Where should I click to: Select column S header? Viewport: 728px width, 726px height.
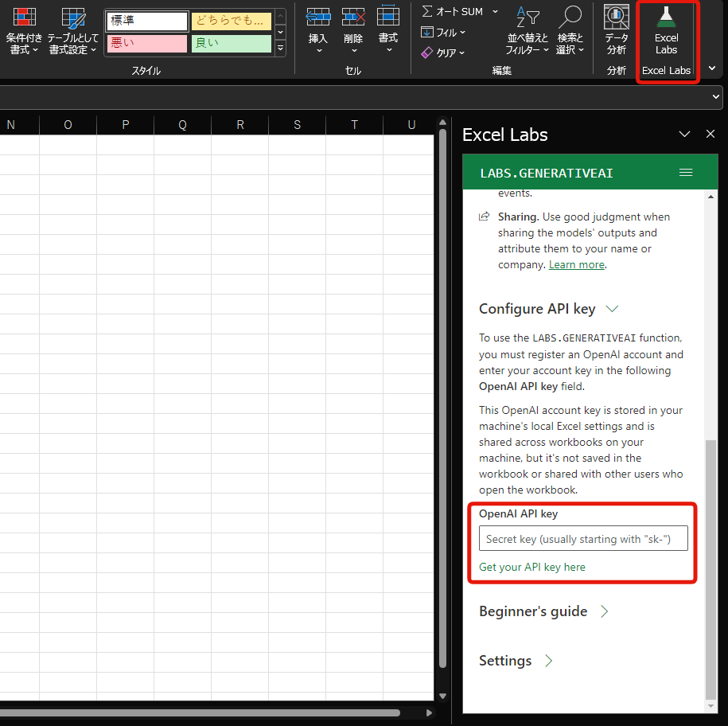pos(297,124)
